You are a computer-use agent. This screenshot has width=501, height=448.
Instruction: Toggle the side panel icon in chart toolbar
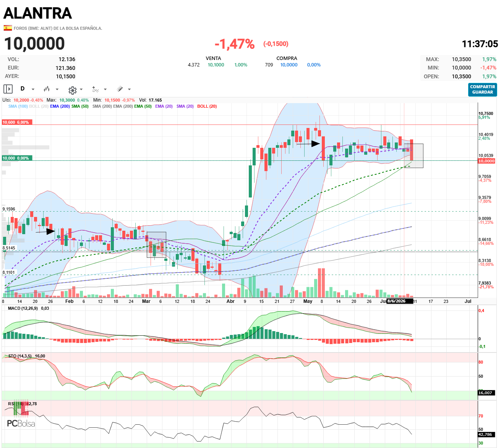8,89
